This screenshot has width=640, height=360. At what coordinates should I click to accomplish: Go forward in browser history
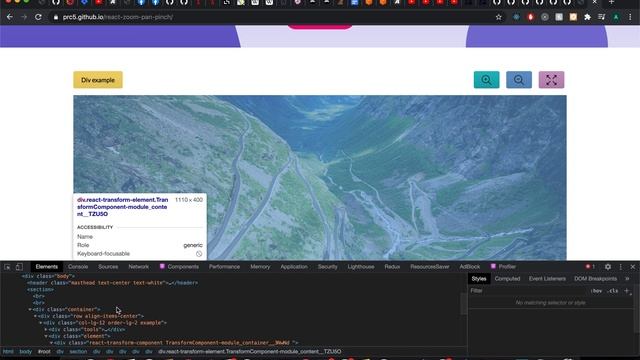24,17
